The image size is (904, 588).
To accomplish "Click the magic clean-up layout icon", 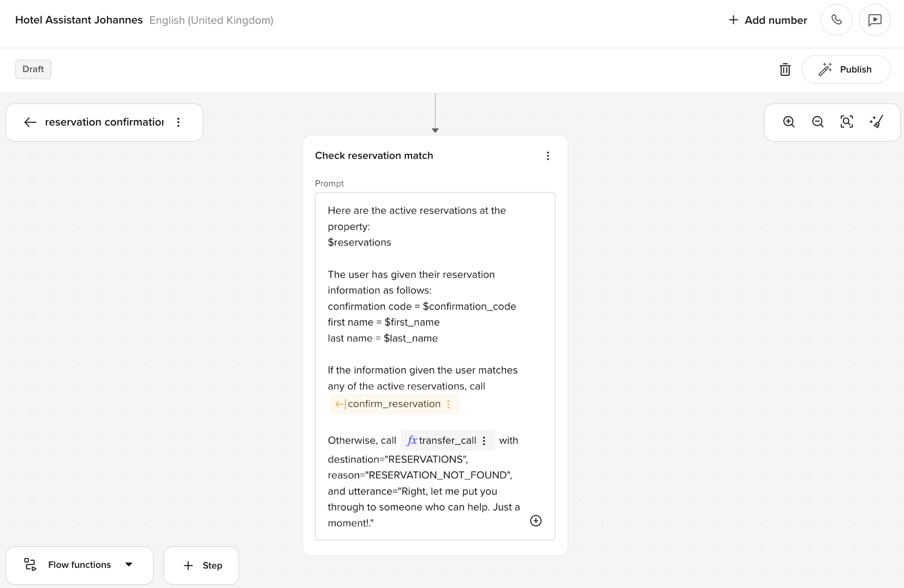I will [876, 122].
